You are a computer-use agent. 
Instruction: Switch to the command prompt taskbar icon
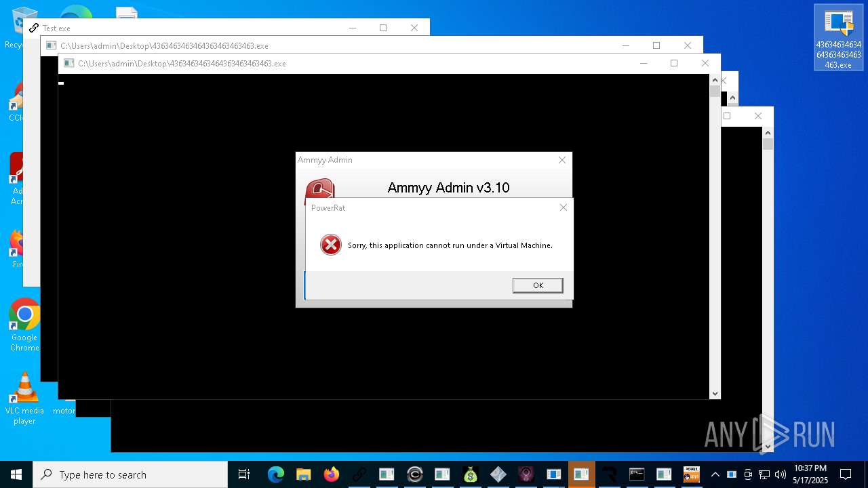point(637,474)
